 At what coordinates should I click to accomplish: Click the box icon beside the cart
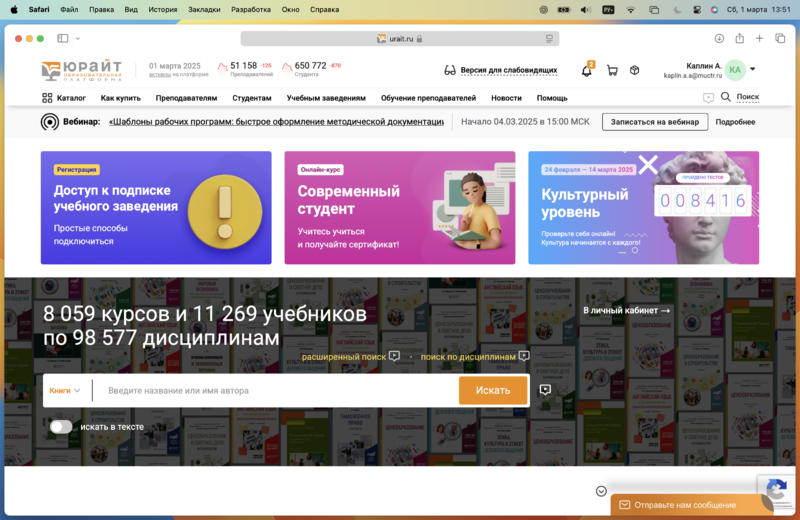635,70
